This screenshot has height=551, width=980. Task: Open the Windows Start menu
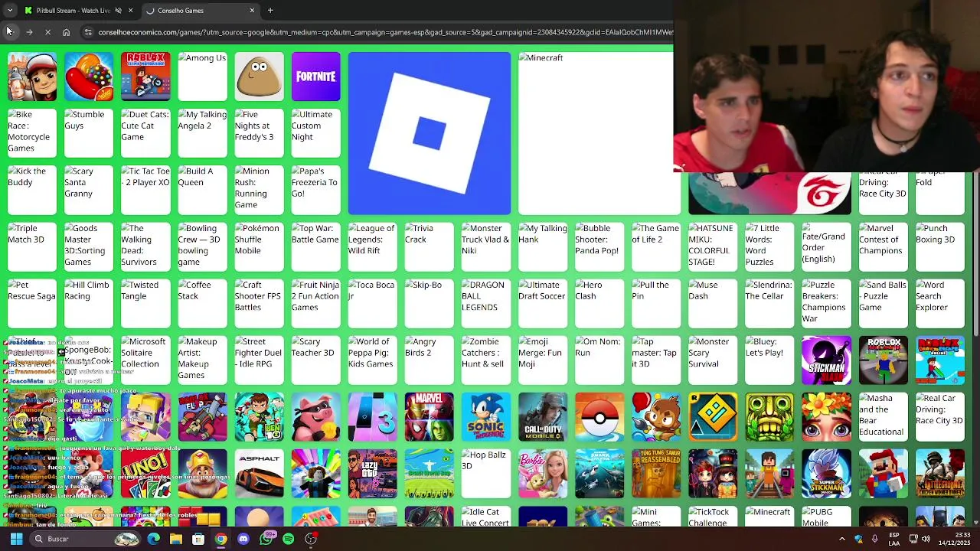coord(16,539)
